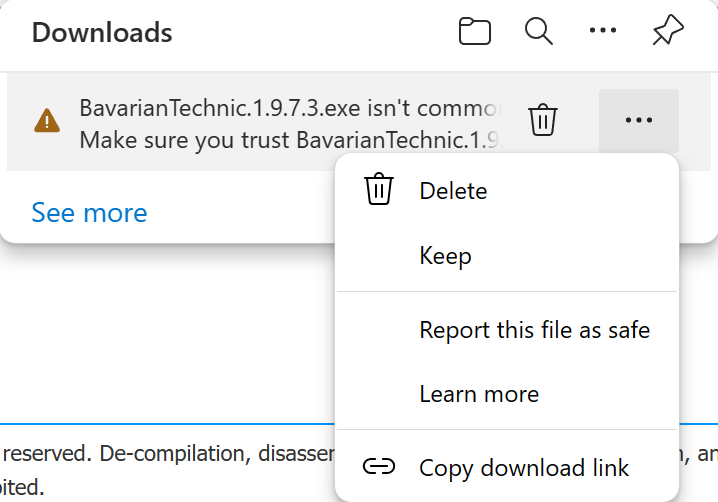The image size is (718, 502).
Task: Select Report this file as safe
Action: tap(534, 329)
